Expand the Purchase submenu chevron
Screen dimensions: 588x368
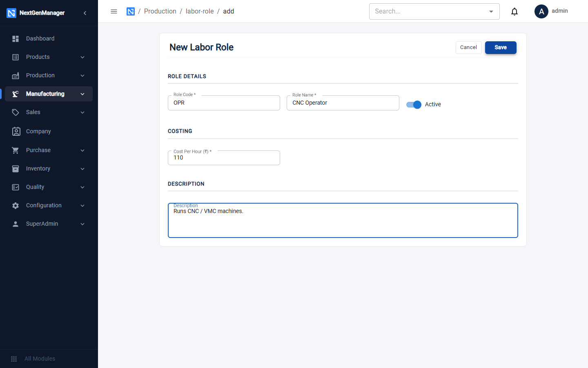82,150
